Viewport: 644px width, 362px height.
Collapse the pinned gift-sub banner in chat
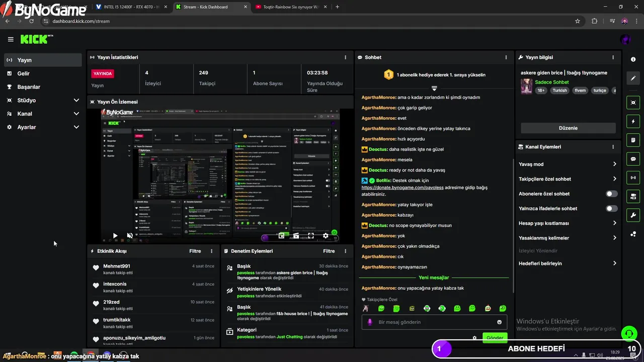[x=434, y=88]
